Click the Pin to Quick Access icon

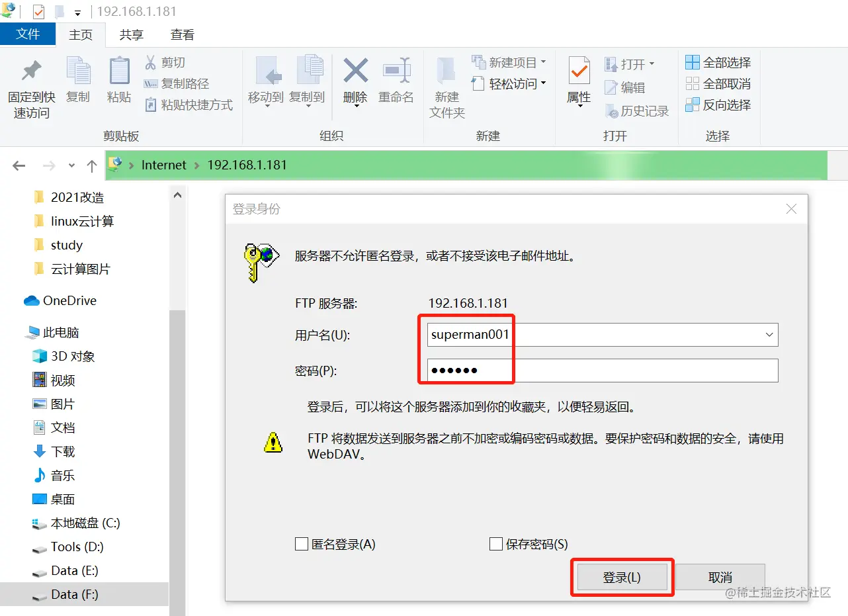pyautogui.click(x=31, y=71)
